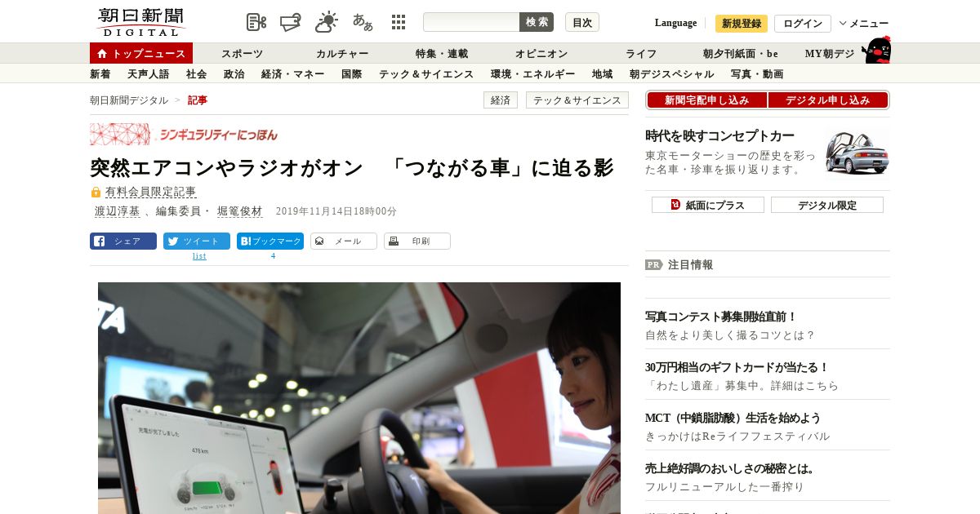Click the home icon in トップニュース
The height and width of the screenshot is (514, 980).
click(x=102, y=54)
